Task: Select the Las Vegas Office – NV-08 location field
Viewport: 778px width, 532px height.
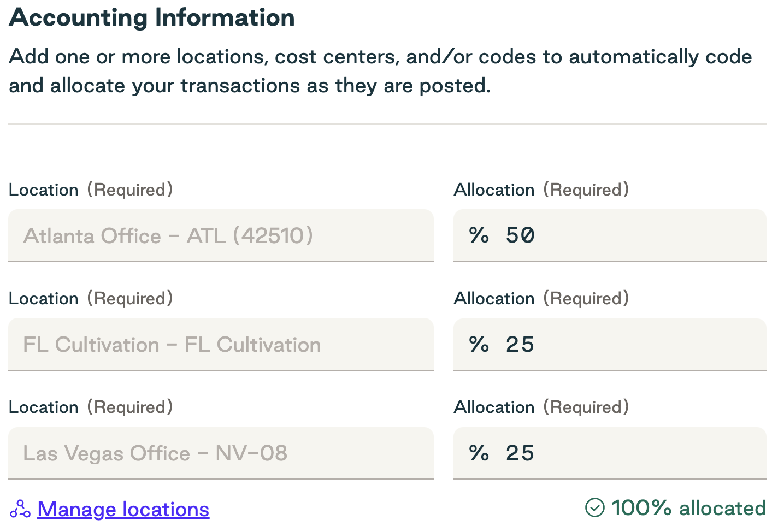Action: click(221, 453)
